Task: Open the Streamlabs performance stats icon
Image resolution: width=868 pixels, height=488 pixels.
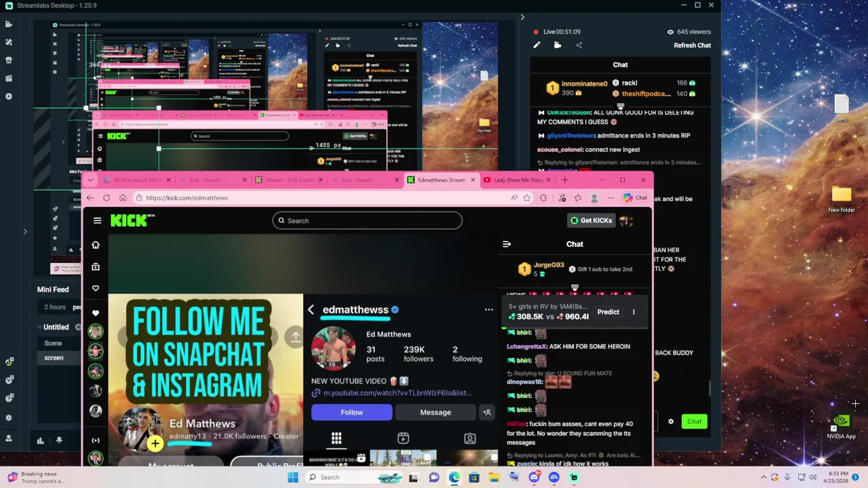Action: click(40, 441)
